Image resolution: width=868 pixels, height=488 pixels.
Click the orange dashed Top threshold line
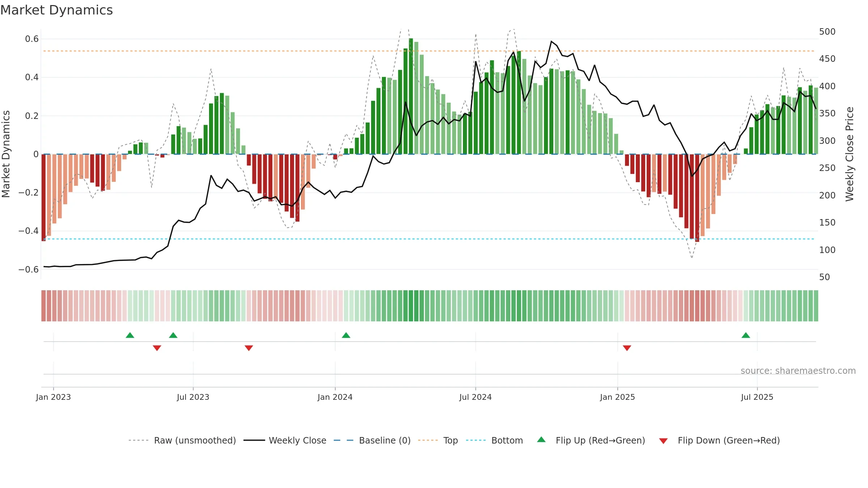coord(429,51)
